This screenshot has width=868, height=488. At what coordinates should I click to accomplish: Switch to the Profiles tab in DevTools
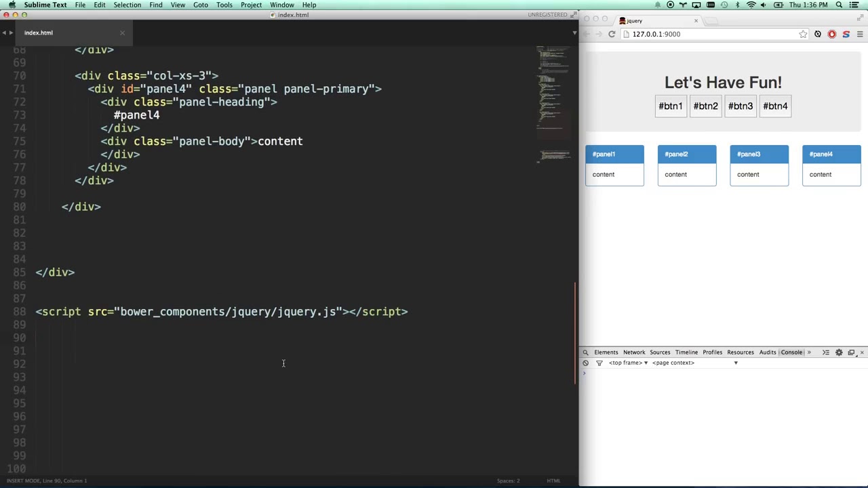click(712, 352)
